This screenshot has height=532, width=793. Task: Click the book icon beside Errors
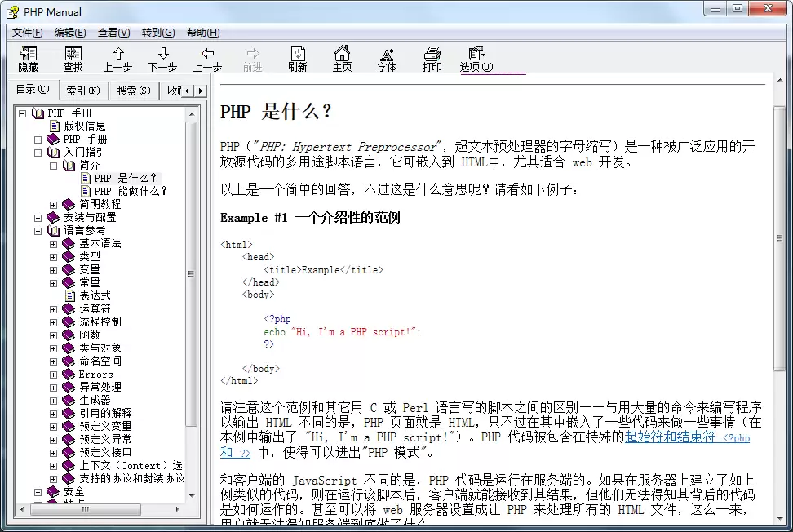pos(69,375)
